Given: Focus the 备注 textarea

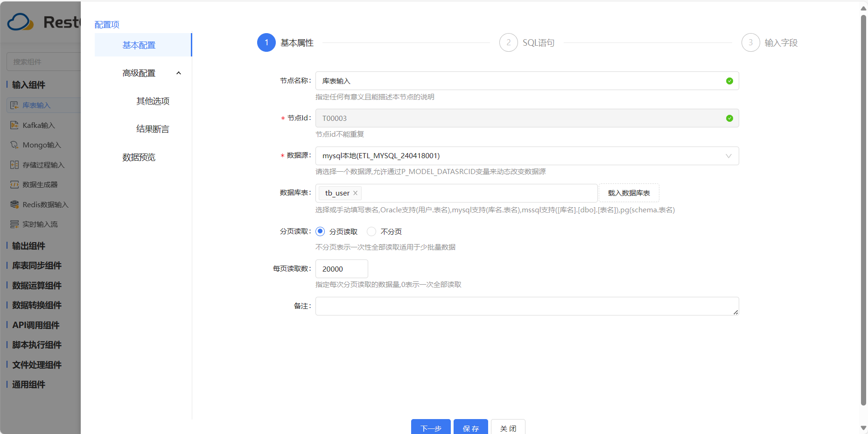Looking at the screenshot, I should [527, 306].
